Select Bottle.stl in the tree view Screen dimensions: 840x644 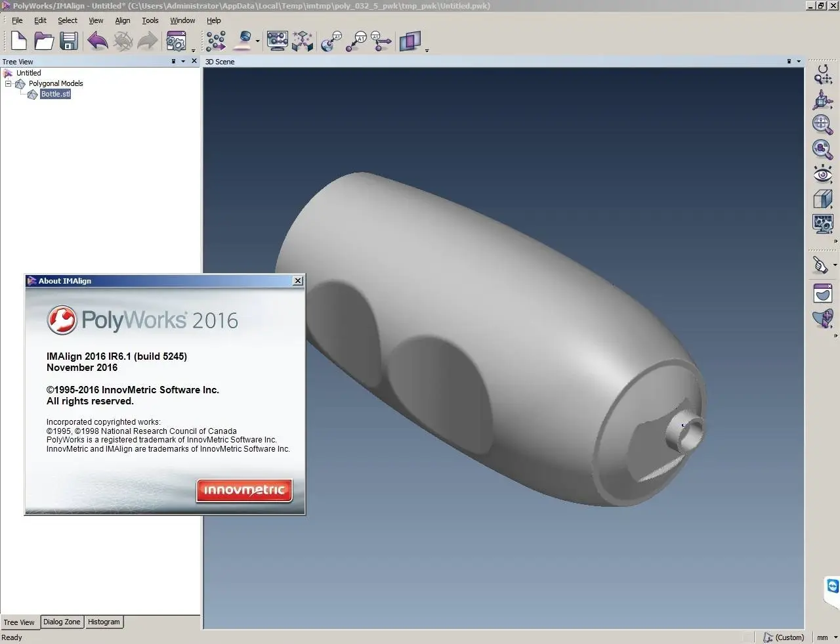(x=55, y=94)
